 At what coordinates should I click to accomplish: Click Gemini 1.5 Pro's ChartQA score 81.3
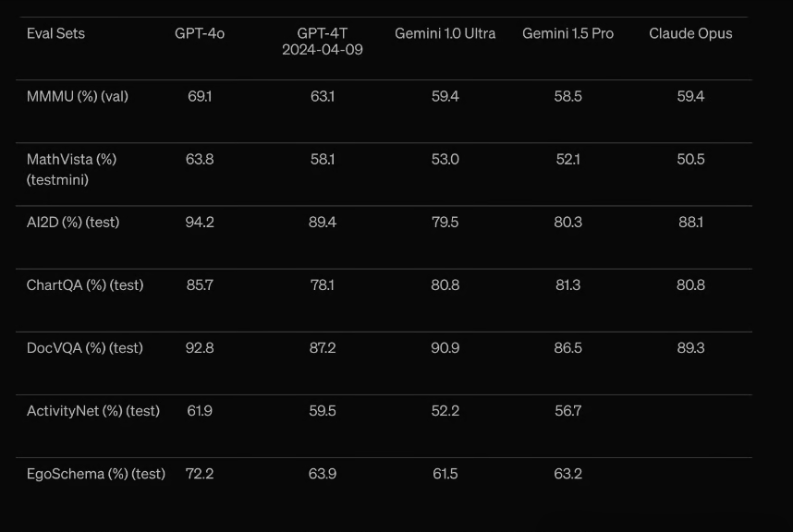(x=567, y=284)
